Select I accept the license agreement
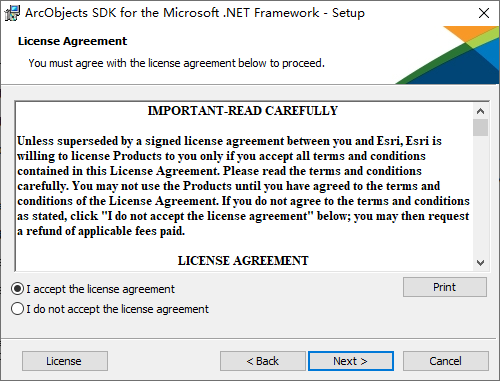The width and height of the screenshot is (500, 381). point(93,289)
